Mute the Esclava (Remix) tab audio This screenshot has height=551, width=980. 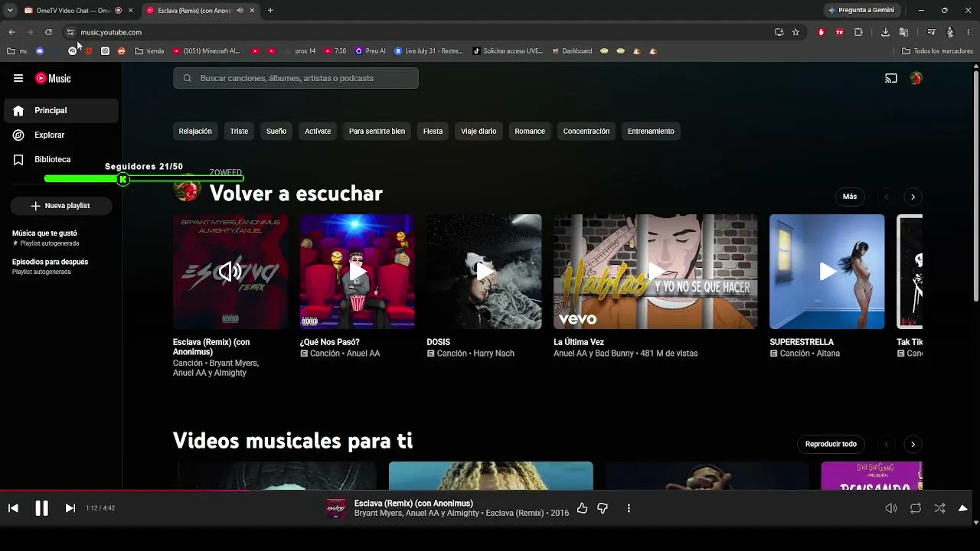click(x=240, y=11)
